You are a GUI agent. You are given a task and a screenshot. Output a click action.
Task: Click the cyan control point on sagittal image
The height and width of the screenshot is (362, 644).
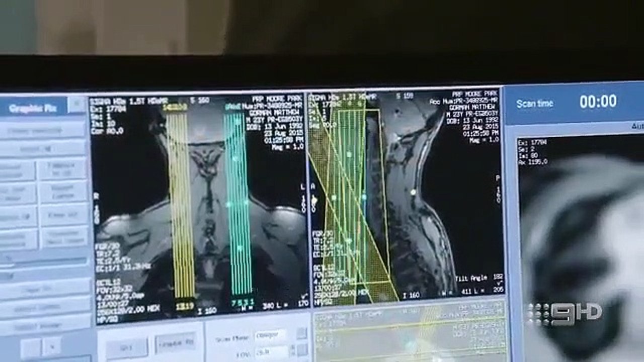(364, 197)
